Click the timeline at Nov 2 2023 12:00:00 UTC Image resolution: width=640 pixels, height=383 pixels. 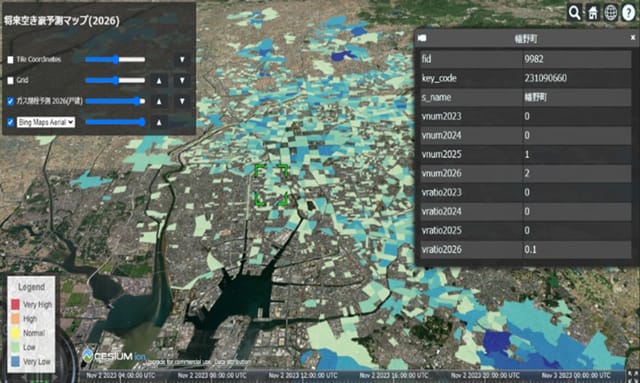303,375
